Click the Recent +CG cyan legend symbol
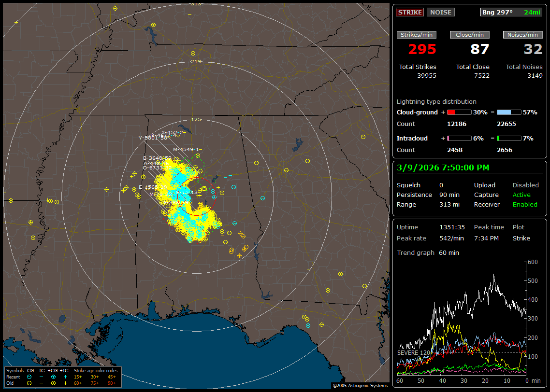The image size is (550, 392). click(53, 377)
